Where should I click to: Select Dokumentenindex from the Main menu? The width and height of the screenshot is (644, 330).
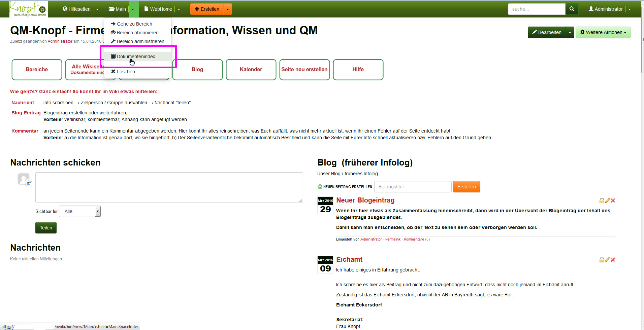click(136, 57)
